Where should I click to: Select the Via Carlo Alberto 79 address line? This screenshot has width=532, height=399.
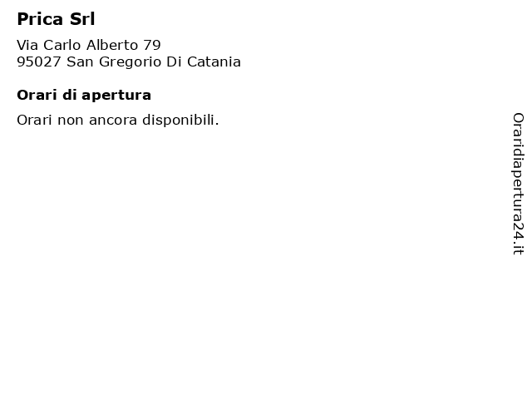click(89, 45)
